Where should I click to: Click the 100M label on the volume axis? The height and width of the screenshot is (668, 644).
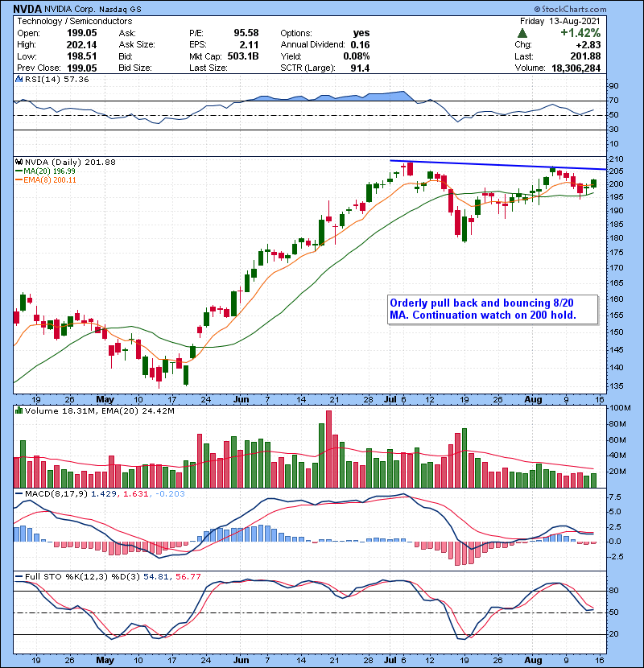(620, 408)
